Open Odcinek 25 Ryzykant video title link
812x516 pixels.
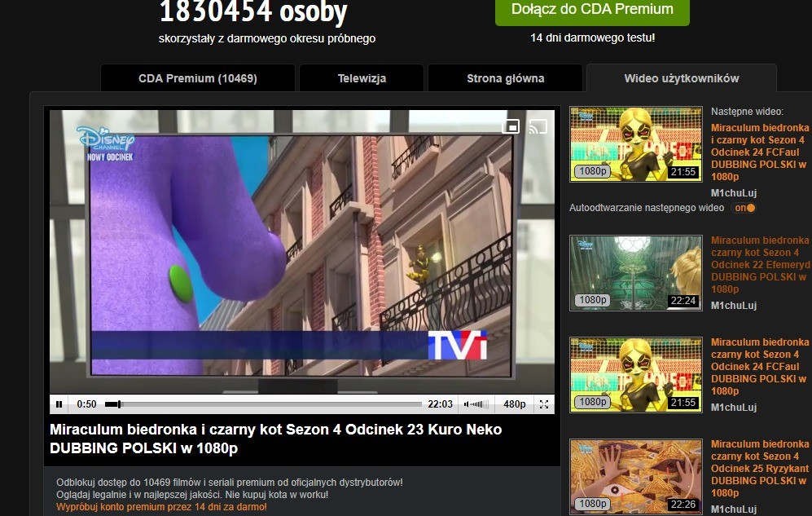759,469
